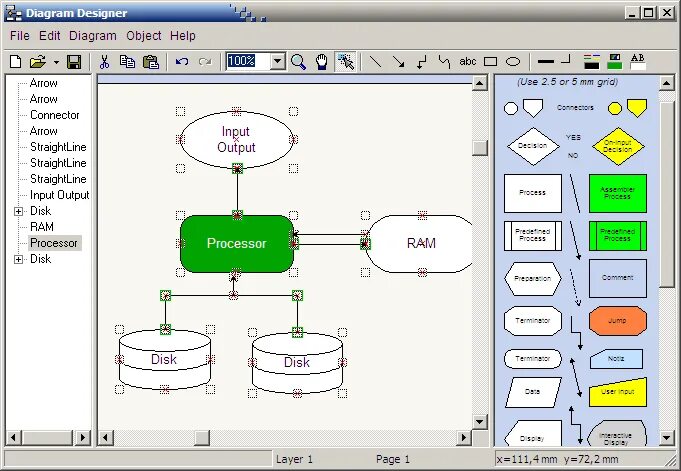The image size is (681, 471).
Task: Choose the straight line drawing tool
Action: click(375, 62)
